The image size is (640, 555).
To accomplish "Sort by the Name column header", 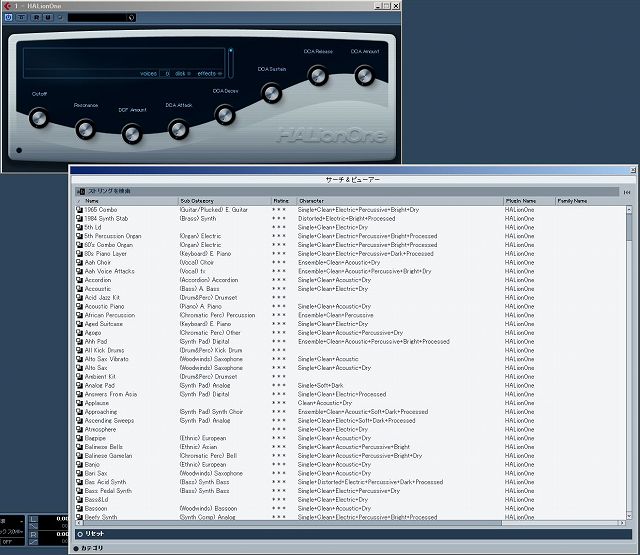I will click(x=127, y=201).
